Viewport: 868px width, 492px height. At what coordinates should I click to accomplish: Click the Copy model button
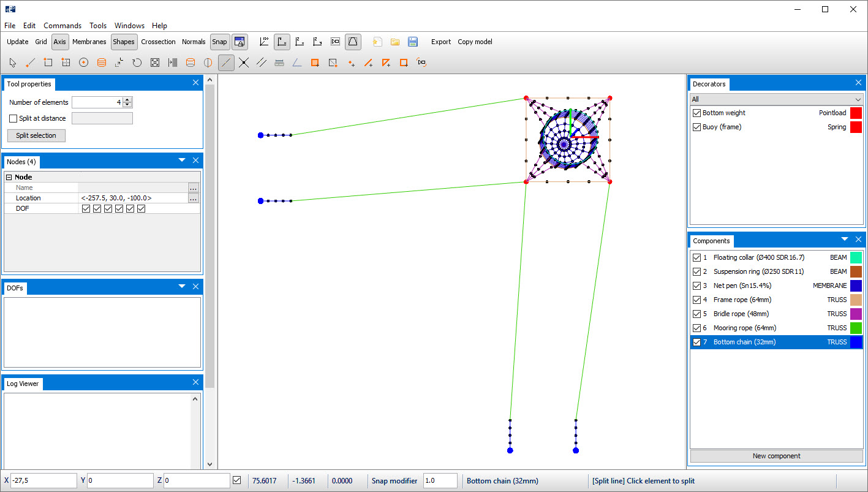click(475, 42)
